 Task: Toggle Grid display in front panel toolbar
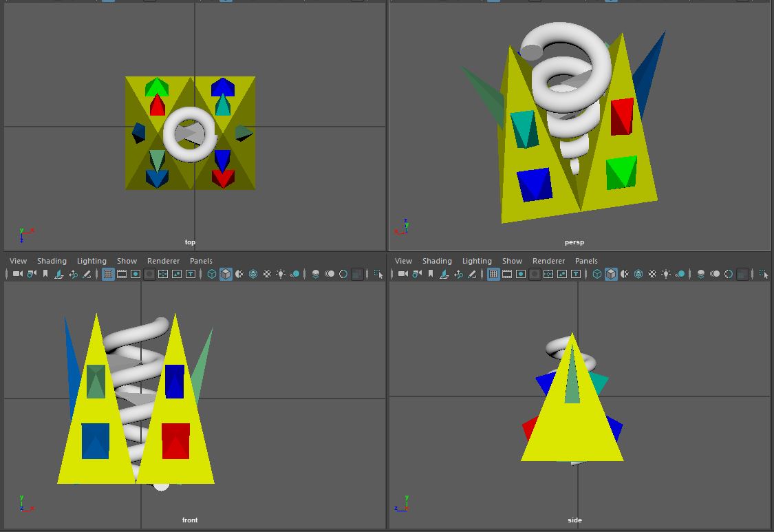click(108, 274)
